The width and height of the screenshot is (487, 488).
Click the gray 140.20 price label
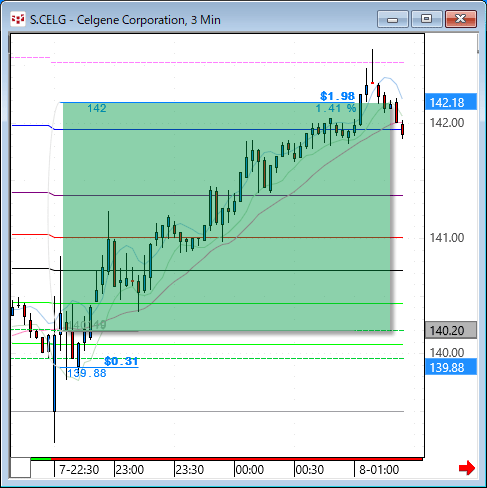click(x=451, y=330)
